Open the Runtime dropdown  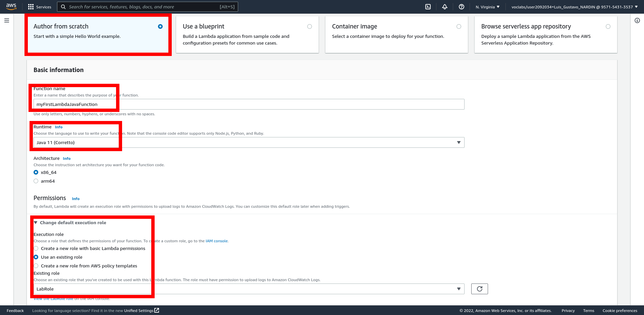pos(248,142)
